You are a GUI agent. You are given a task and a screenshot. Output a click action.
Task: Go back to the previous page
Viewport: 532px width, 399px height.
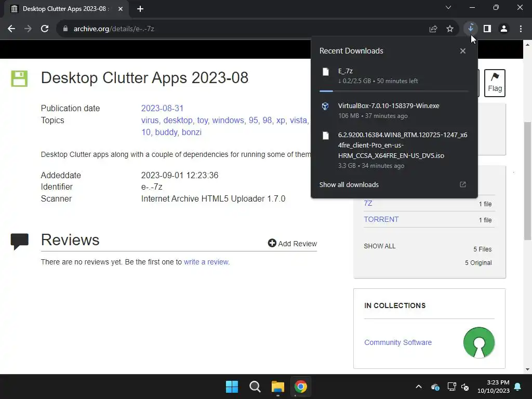11,29
